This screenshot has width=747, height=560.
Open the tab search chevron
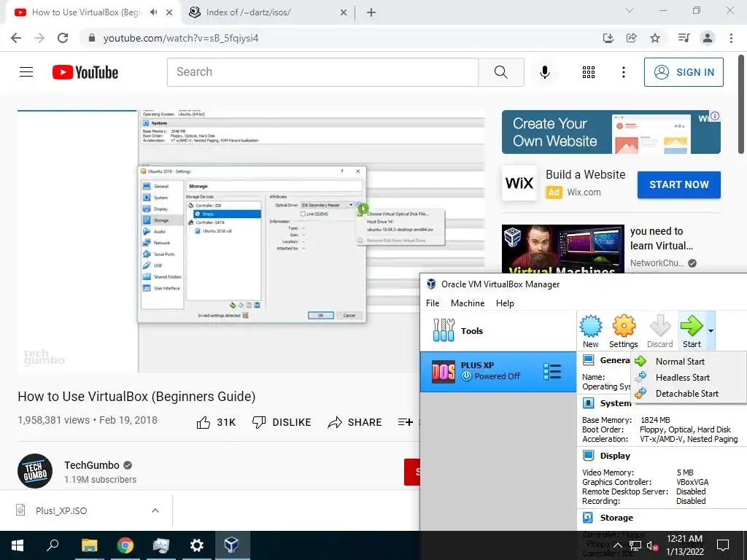point(630,10)
